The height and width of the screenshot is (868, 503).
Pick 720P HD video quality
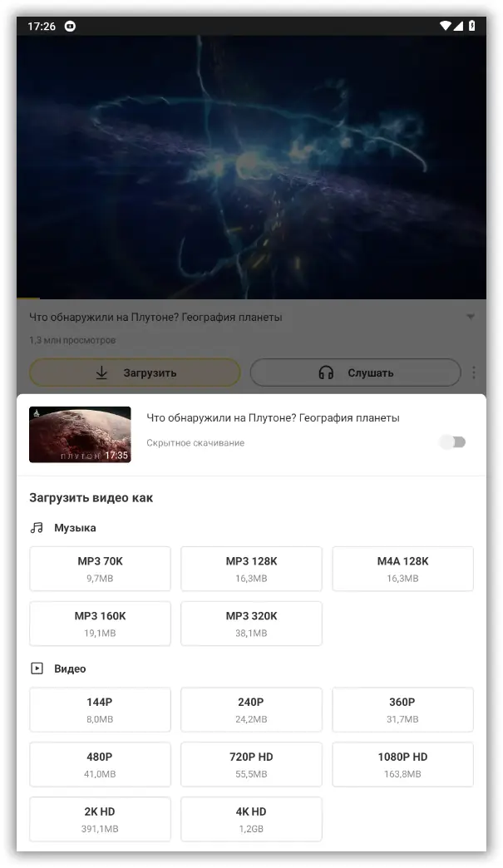tap(251, 764)
